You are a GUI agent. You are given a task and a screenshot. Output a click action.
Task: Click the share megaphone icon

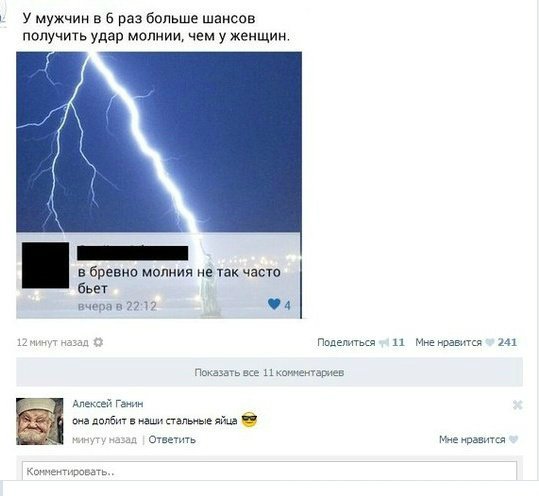click(x=384, y=343)
